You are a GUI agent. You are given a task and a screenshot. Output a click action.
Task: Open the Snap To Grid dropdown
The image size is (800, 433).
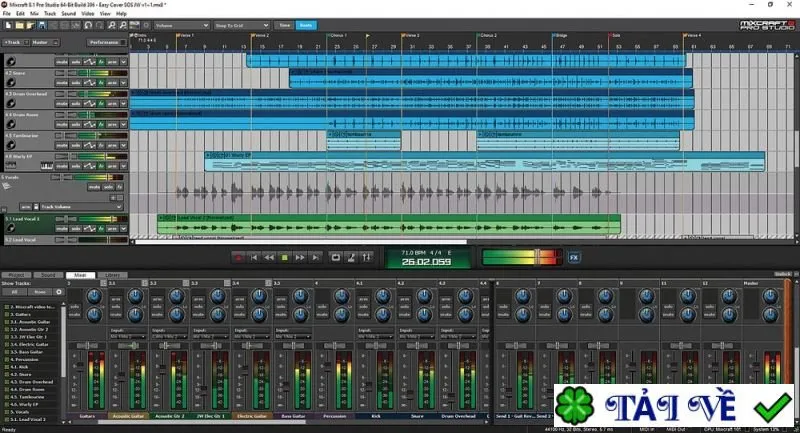[241, 25]
